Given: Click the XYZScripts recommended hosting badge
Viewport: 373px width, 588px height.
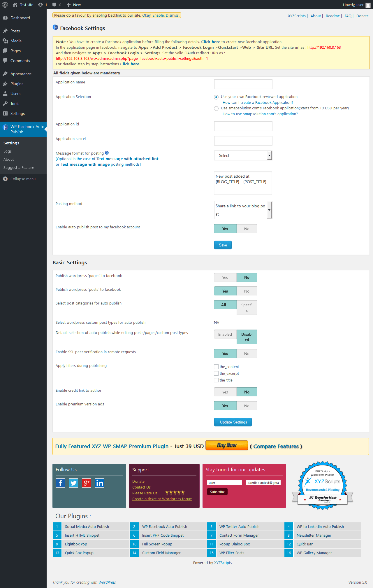Looking at the screenshot, I should (323, 485).
